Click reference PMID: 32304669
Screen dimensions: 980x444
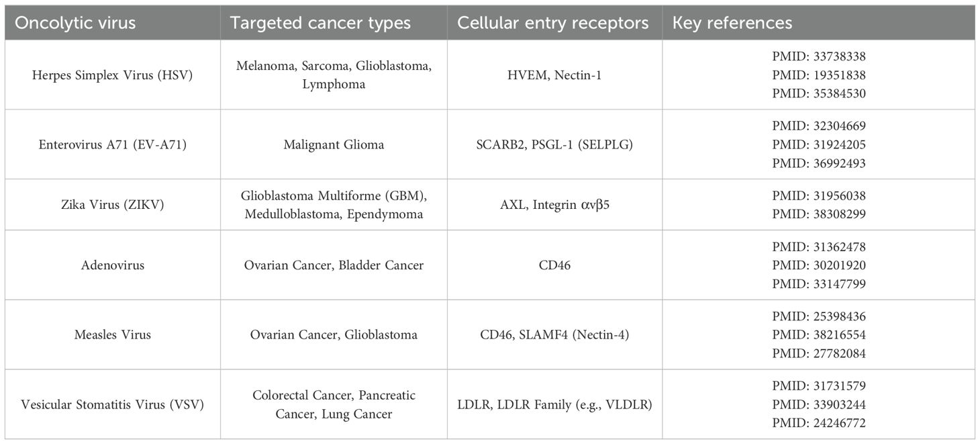pyautogui.click(x=819, y=126)
